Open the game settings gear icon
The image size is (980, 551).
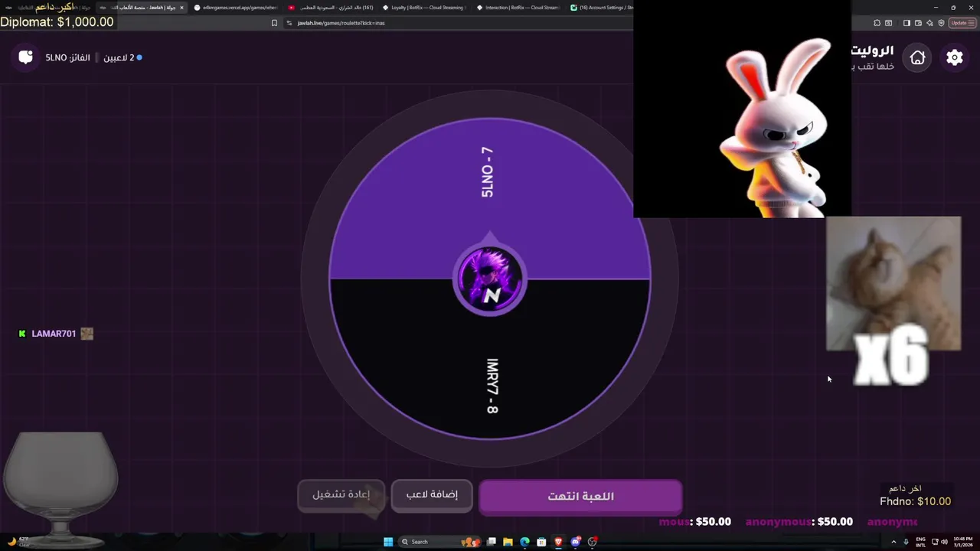click(x=954, y=57)
